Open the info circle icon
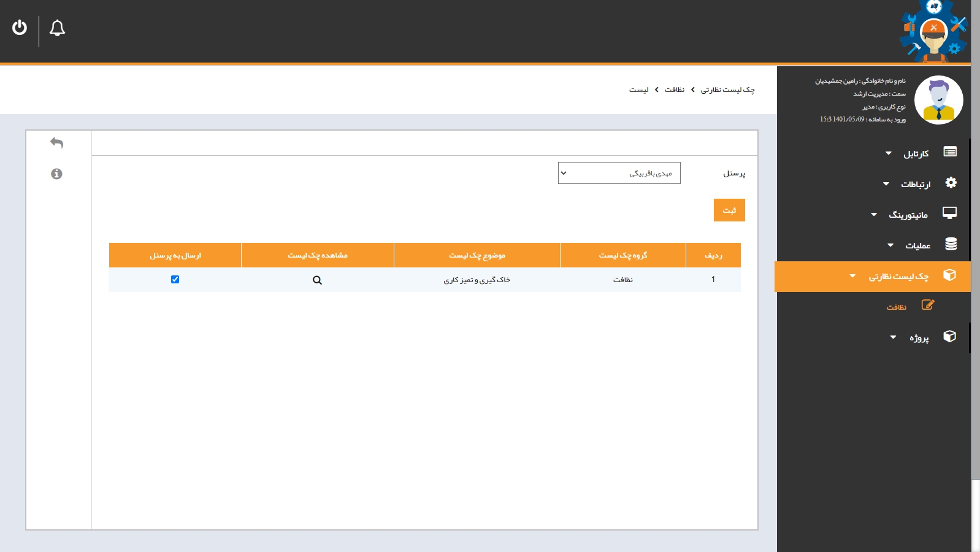The height and width of the screenshot is (552, 980). 56,174
